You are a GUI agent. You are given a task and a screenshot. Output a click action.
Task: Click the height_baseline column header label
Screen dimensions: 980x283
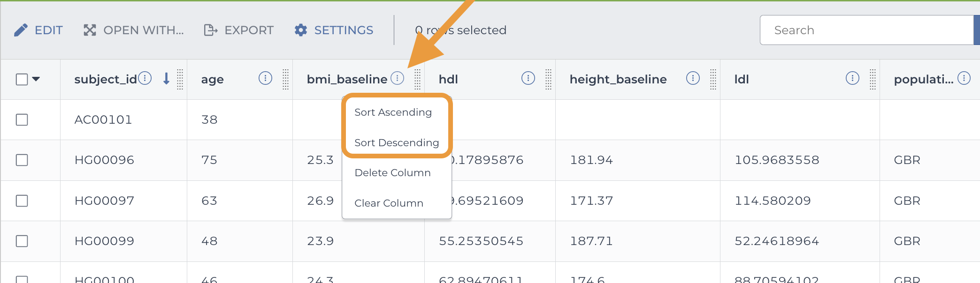pyautogui.click(x=618, y=79)
